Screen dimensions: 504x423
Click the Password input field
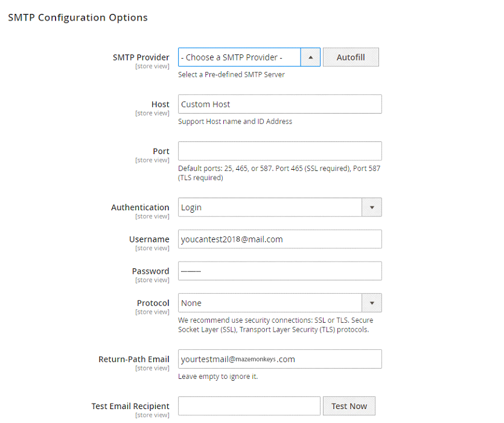[279, 271]
